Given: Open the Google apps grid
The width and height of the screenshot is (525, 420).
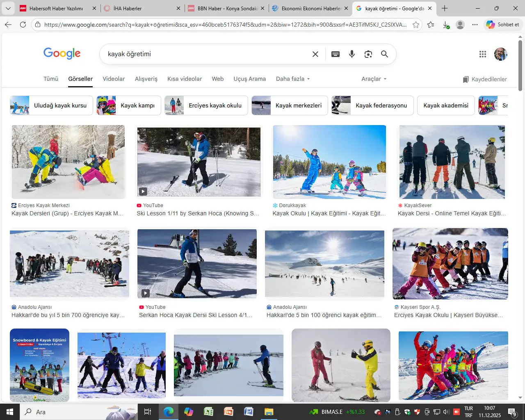Looking at the screenshot, I should (482, 54).
